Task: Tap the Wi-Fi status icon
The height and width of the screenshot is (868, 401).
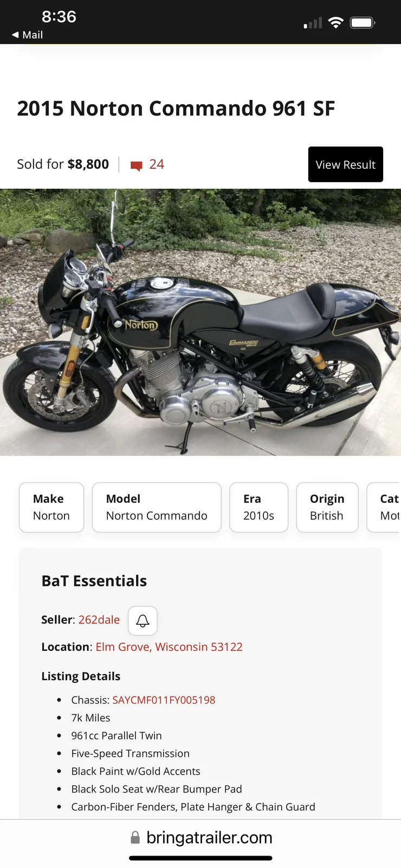Action: coord(336,23)
